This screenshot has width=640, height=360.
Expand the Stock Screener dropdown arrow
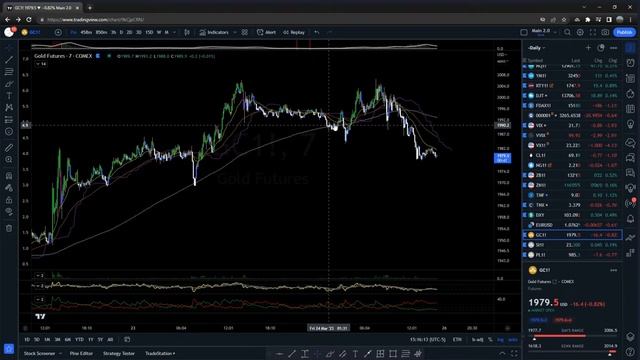pos(60,353)
